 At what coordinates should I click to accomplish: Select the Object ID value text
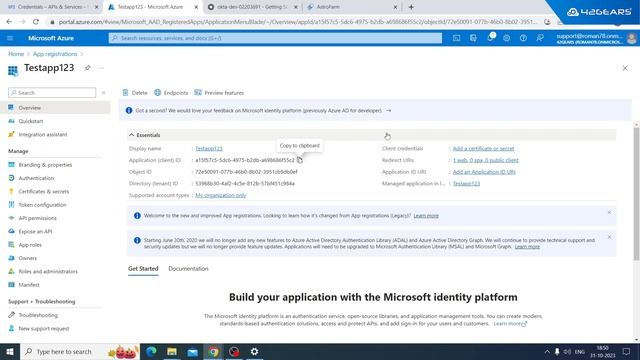click(246, 172)
